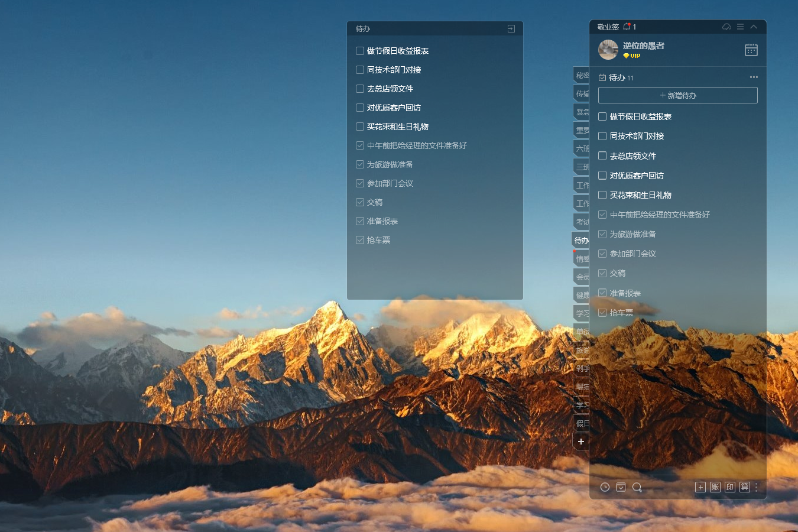
Task: Open the completed-tasks checkbox icon in bottom bar
Action: pos(621,487)
